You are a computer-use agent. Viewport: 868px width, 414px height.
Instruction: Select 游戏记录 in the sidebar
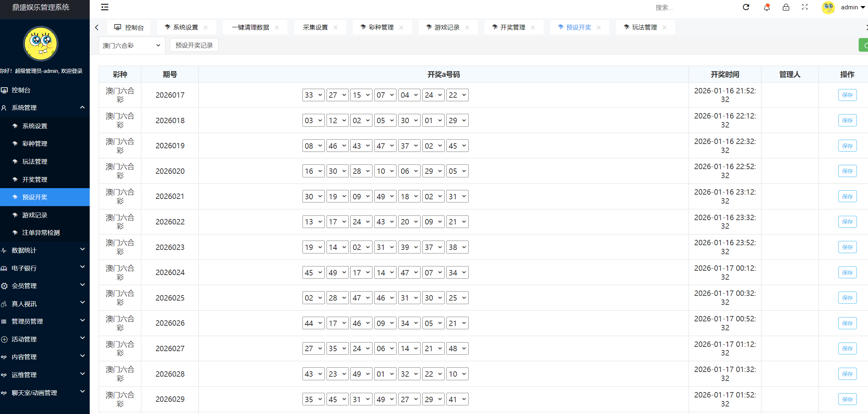[34, 215]
